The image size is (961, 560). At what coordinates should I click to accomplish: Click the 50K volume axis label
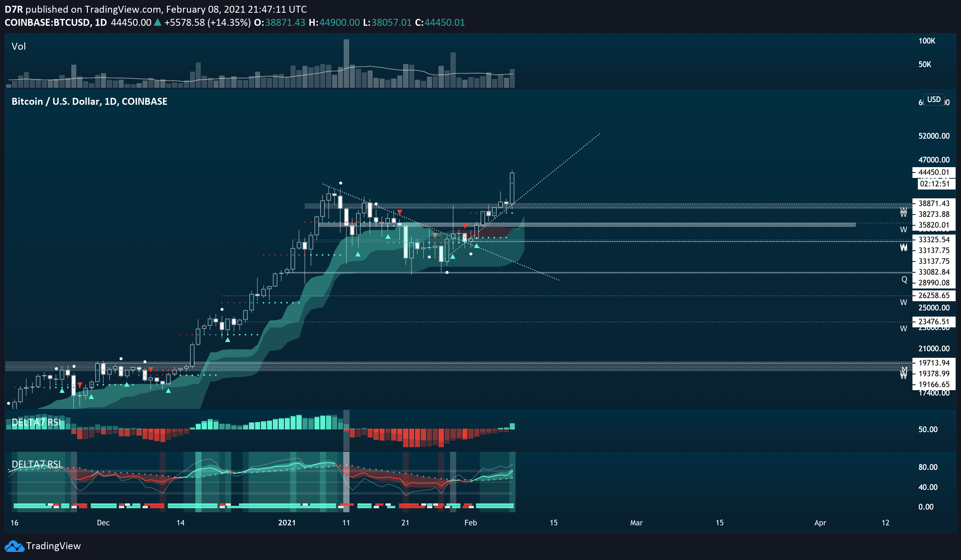[925, 64]
